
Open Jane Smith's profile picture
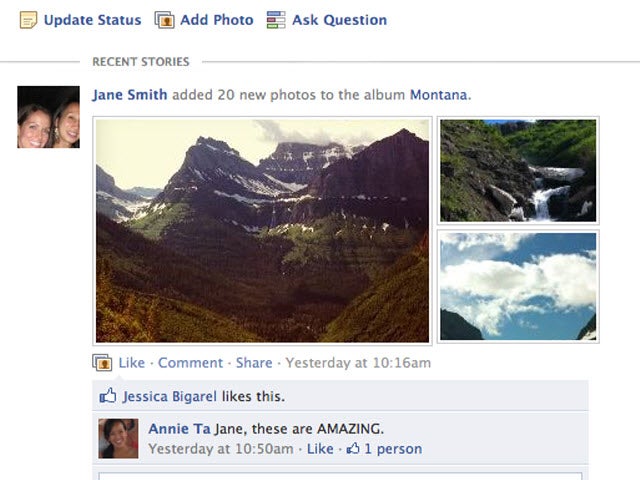[48, 117]
